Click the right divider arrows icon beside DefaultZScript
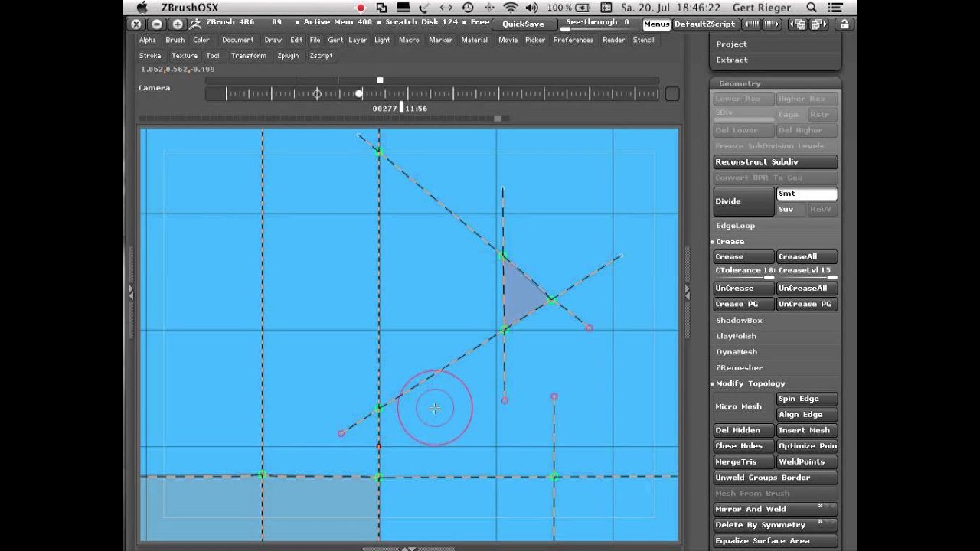 click(x=772, y=24)
